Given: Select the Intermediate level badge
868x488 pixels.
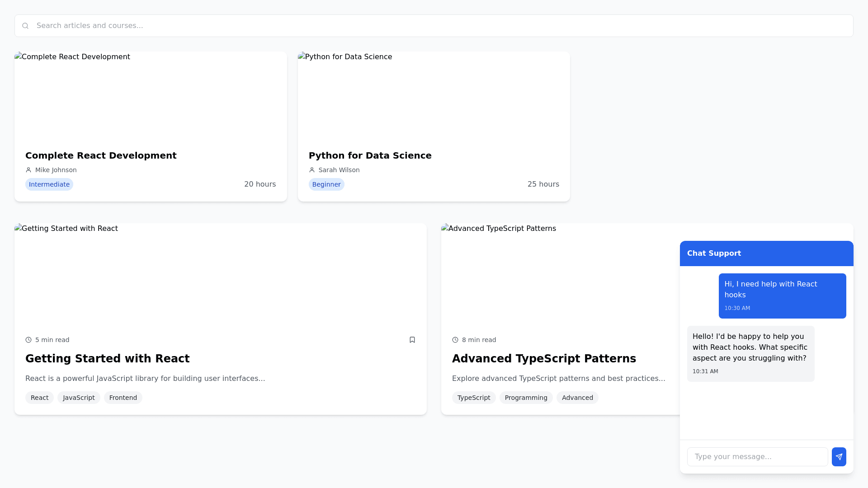Looking at the screenshot, I should pos(49,184).
